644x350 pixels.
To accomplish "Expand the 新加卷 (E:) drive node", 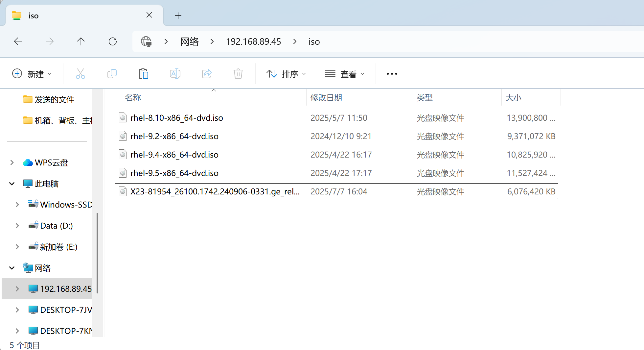I will point(17,247).
